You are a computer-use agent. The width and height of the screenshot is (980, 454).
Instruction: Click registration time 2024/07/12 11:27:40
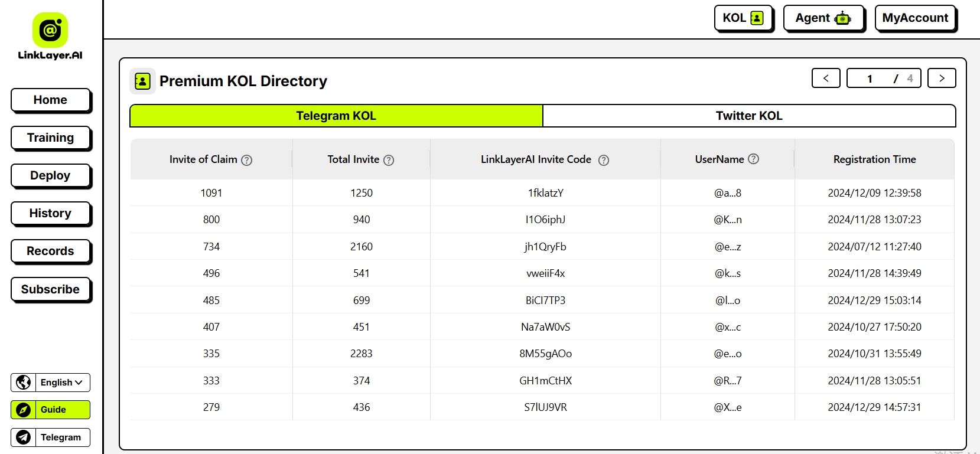[x=875, y=247]
